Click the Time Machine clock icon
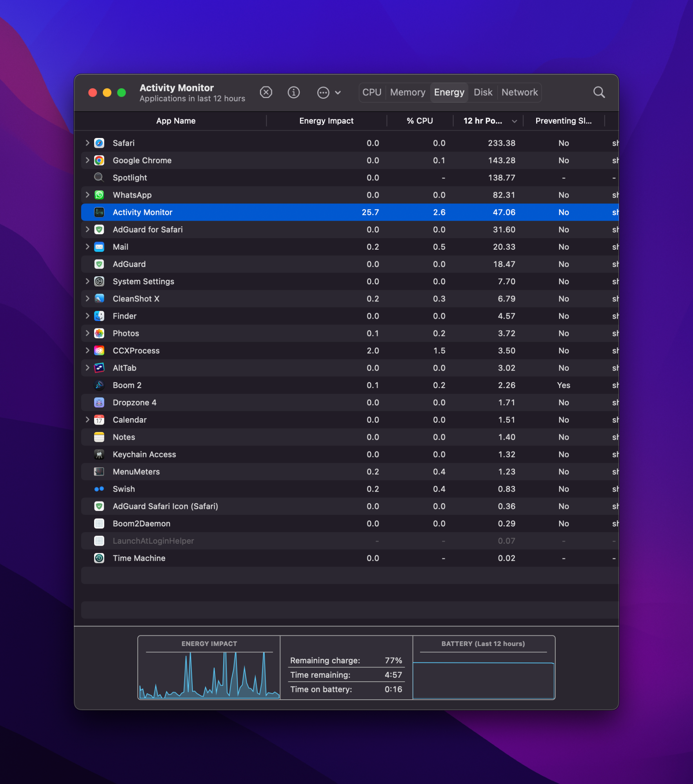 99,558
